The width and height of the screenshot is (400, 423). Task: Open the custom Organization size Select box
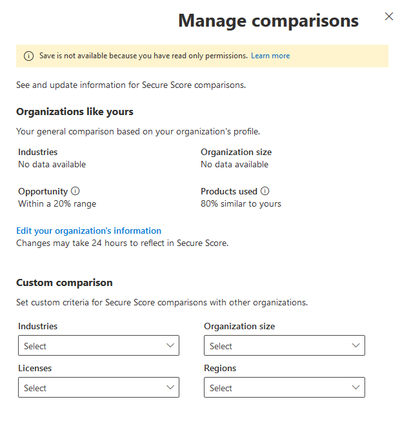point(284,345)
